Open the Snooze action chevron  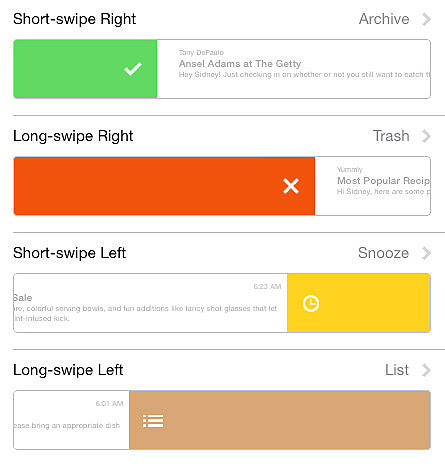pyautogui.click(x=426, y=253)
